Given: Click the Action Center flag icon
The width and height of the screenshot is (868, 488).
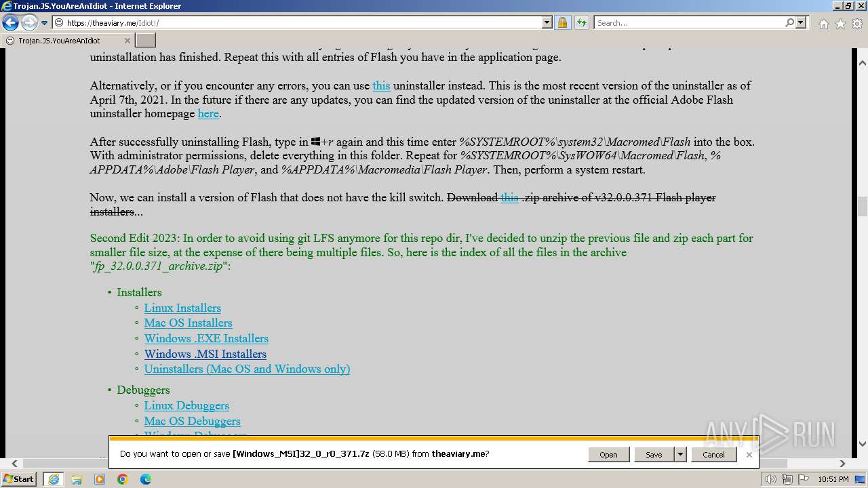Looking at the screenshot, I should (802, 479).
